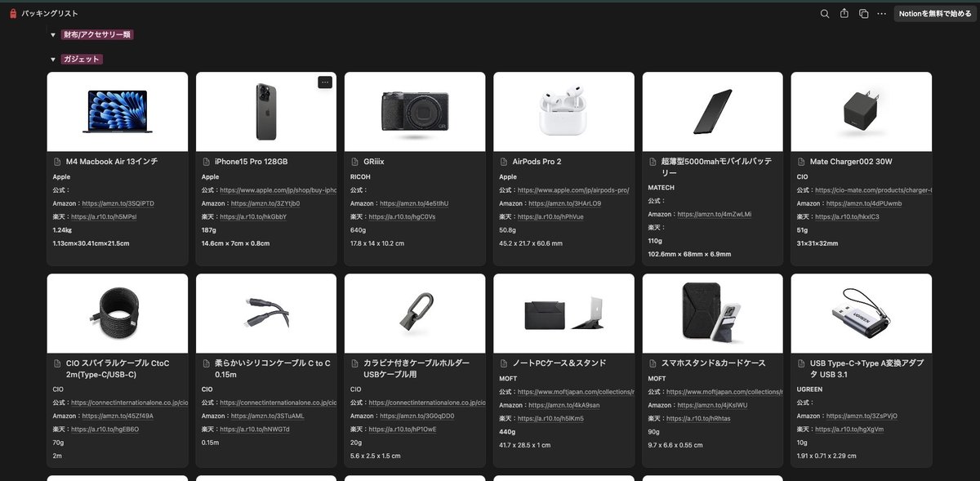Open the iPhone15 Pro phone thumbnail
This screenshot has width=980, height=481.
[266, 112]
